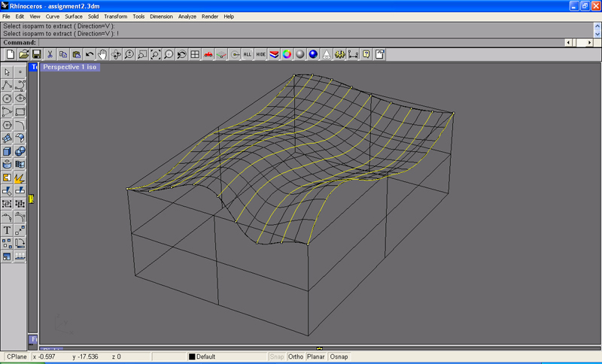Screen dimensions: 602x364
Task: Switch to four viewports layout icon
Action: pos(195,54)
